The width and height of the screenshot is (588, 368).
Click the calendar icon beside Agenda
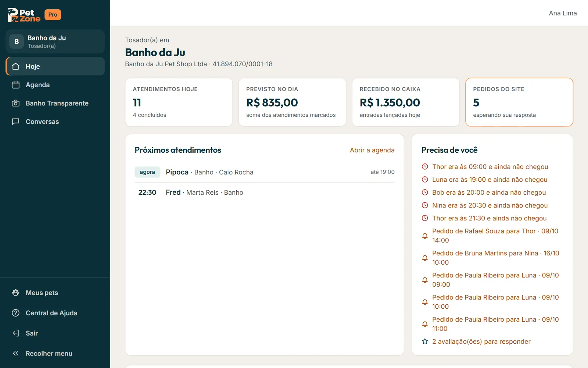(x=15, y=85)
